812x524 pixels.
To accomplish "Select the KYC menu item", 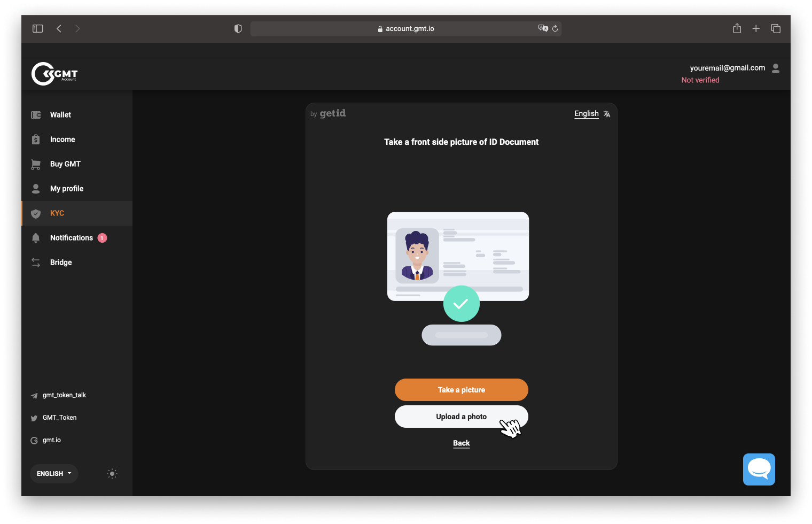I will click(77, 213).
